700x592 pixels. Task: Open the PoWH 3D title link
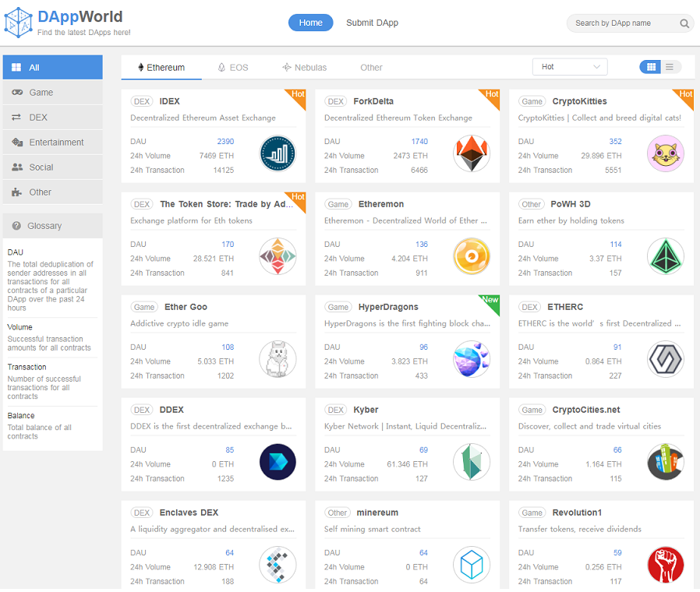[570, 204]
